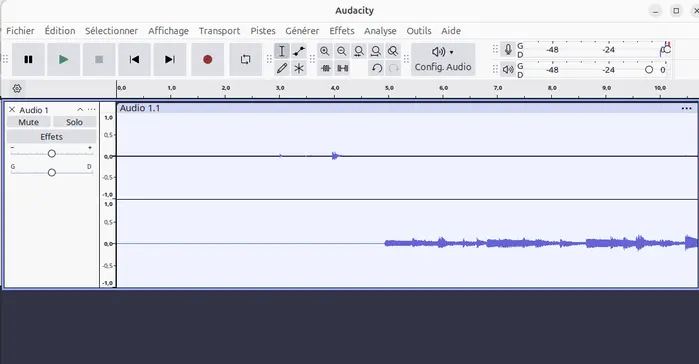Screen dimensions: 699x364
Task: Select the Draw pencil tool
Action: click(x=282, y=68)
